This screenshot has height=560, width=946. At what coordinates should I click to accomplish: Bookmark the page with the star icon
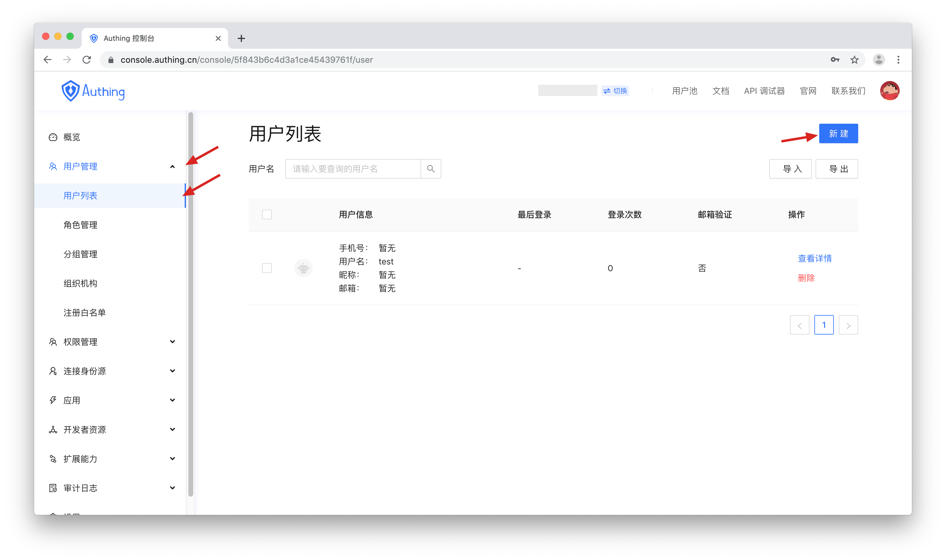pyautogui.click(x=854, y=60)
